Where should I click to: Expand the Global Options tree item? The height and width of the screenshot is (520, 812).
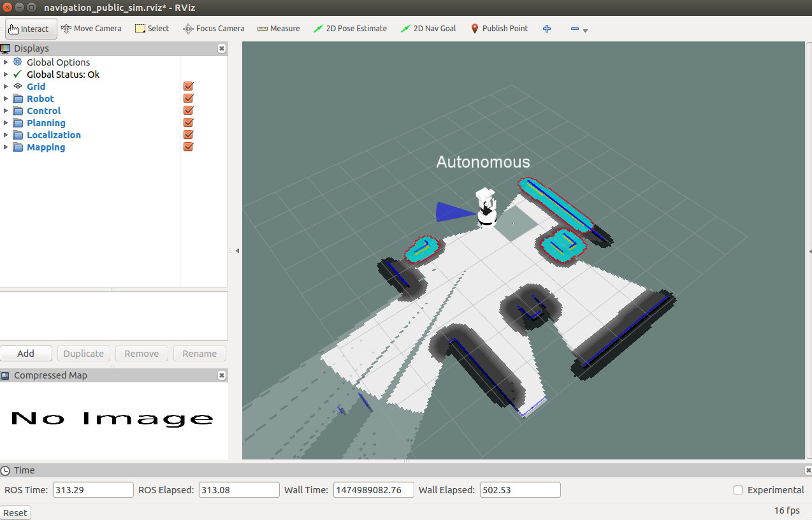point(6,62)
